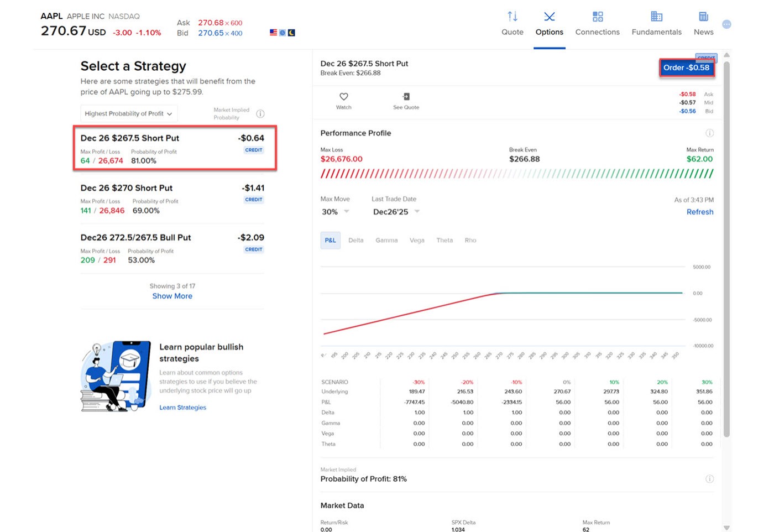Toggle the Vega view in chart controls
The height and width of the screenshot is (532, 774).
pyautogui.click(x=417, y=240)
